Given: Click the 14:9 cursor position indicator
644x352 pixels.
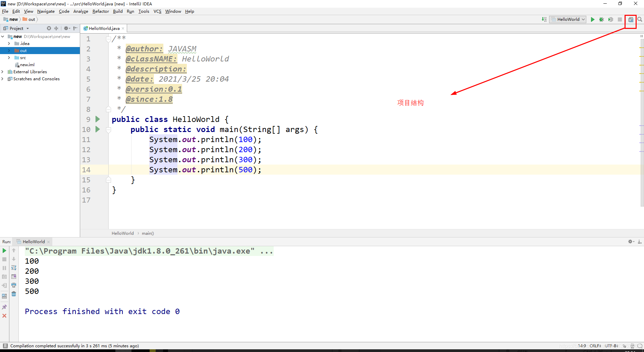Looking at the screenshot, I should 582,346.
